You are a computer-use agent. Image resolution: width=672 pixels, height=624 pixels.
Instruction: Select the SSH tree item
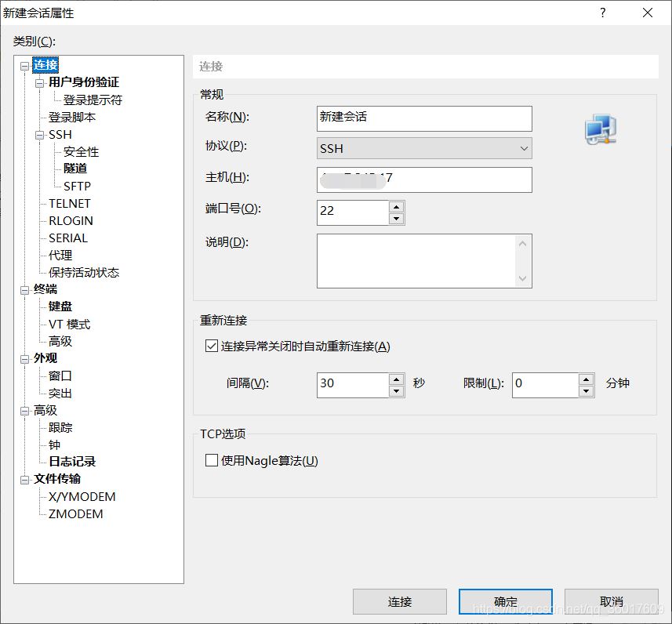[60, 135]
